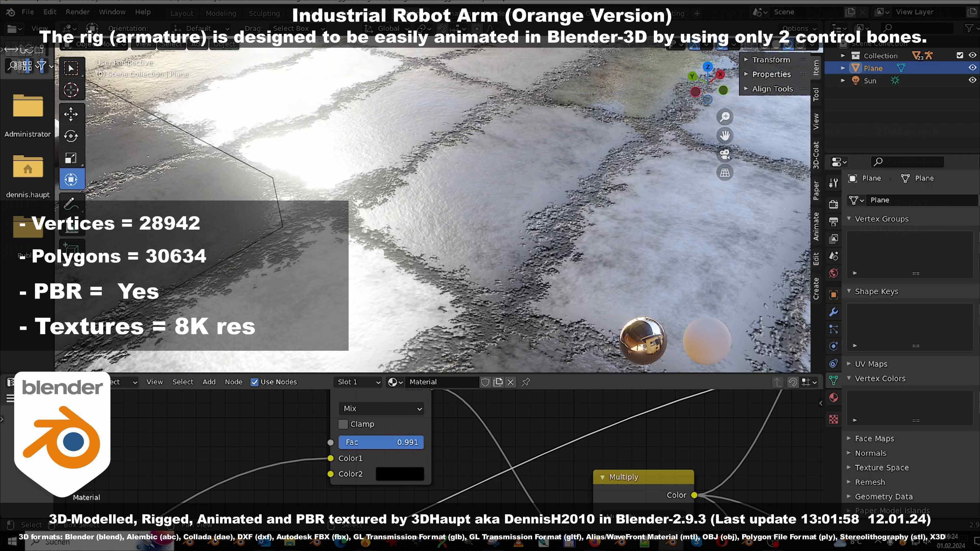Viewport: 980px width, 551px height.
Task: Select the Scale tool
Action: 71,158
